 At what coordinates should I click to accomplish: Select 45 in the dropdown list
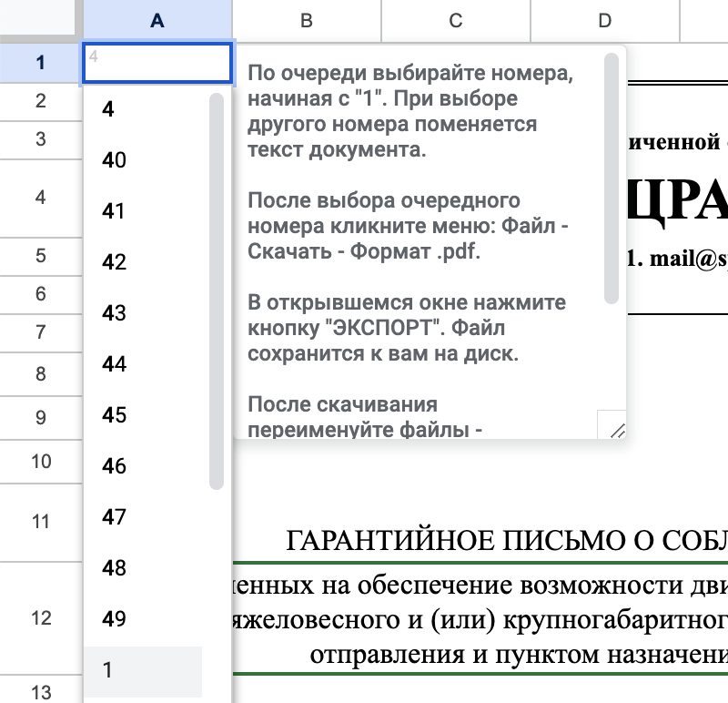(143, 415)
